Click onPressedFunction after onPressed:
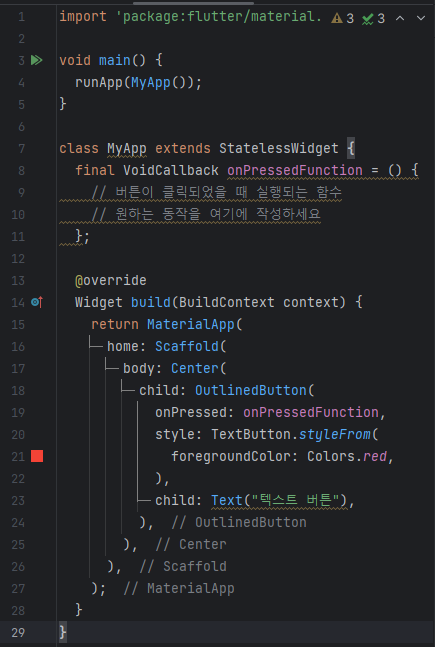The image size is (435, 647). coord(311,412)
